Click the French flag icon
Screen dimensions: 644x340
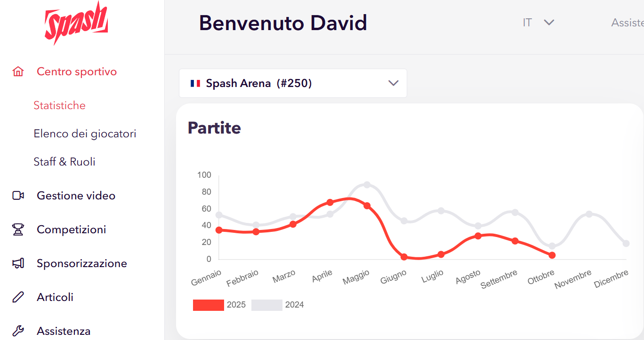click(x=195, y=84)
